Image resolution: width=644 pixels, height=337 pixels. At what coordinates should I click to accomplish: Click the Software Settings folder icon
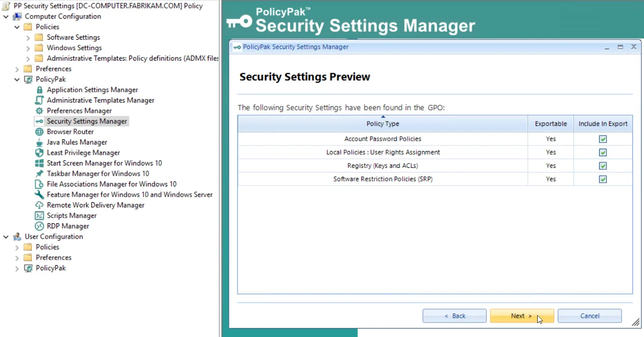pos(39,37)
